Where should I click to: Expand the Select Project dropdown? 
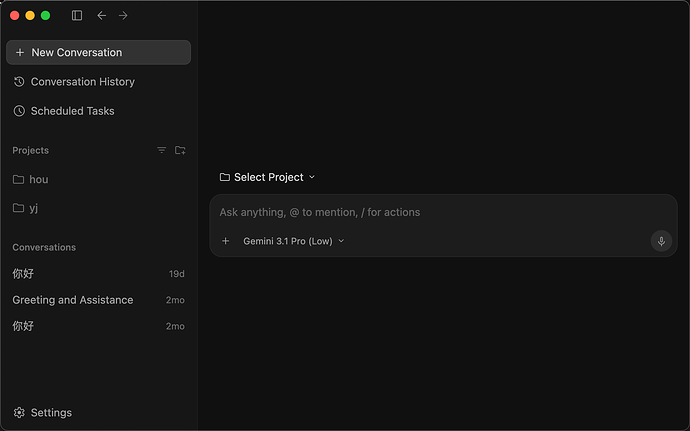pyautogui.click(x=268, y=177)
